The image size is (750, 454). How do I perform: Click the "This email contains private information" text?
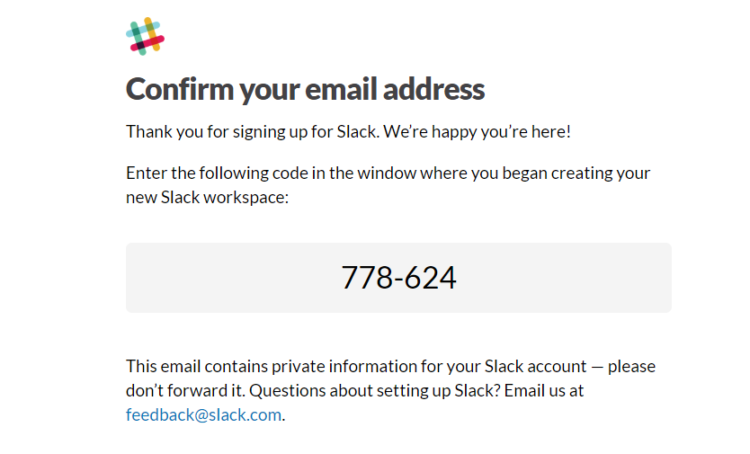(272, 366)
